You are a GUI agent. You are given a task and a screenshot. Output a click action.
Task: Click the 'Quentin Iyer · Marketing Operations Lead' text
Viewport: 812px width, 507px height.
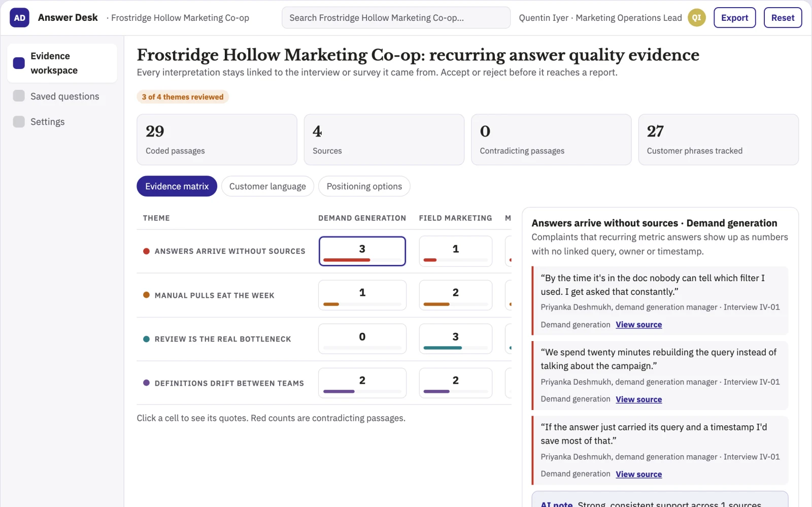coord(600,18)
